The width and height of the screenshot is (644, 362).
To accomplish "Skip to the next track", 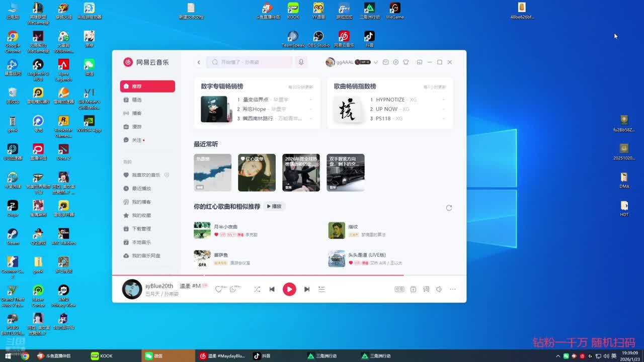I will (306, 290).
